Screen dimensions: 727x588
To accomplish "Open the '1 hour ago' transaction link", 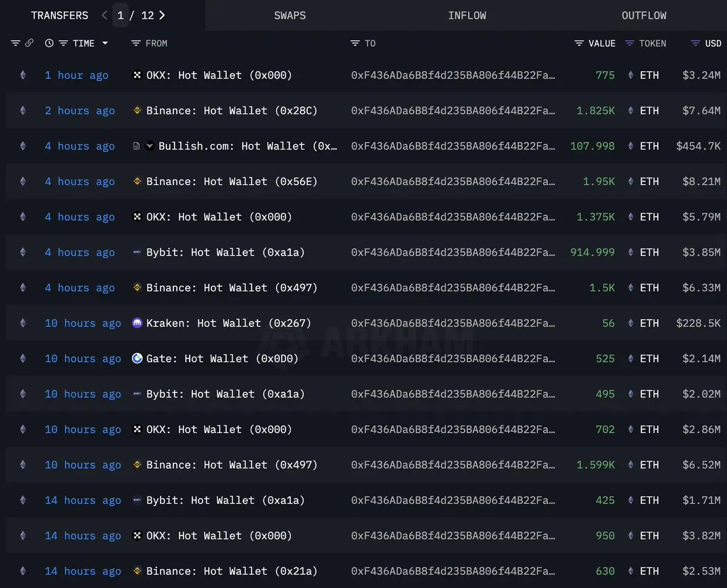I will [76, 75].
